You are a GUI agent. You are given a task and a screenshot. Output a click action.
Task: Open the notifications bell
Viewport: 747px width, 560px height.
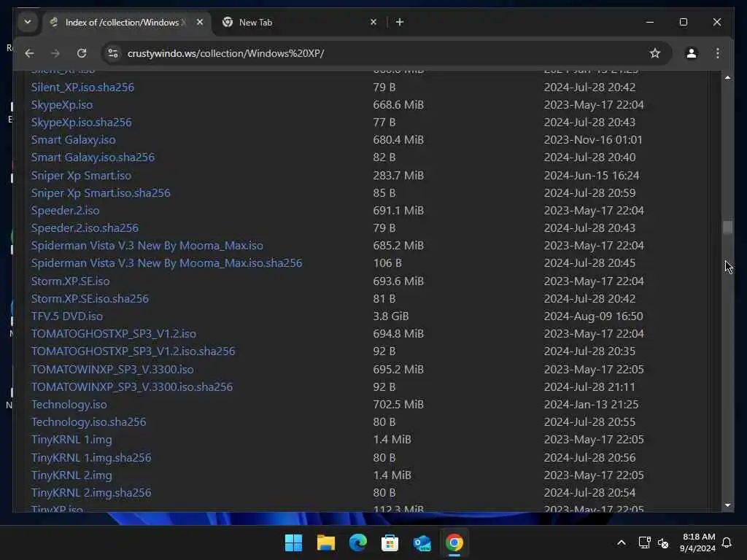tap(727, 542)
